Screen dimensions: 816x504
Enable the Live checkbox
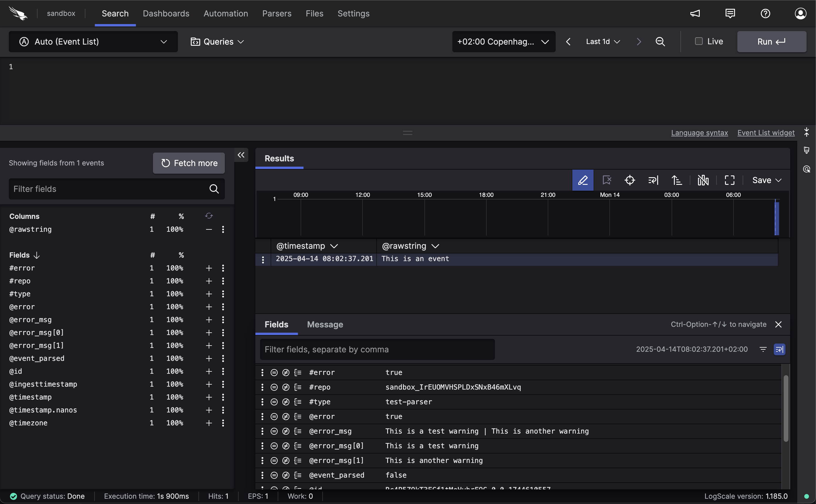(x=699, y=41)
